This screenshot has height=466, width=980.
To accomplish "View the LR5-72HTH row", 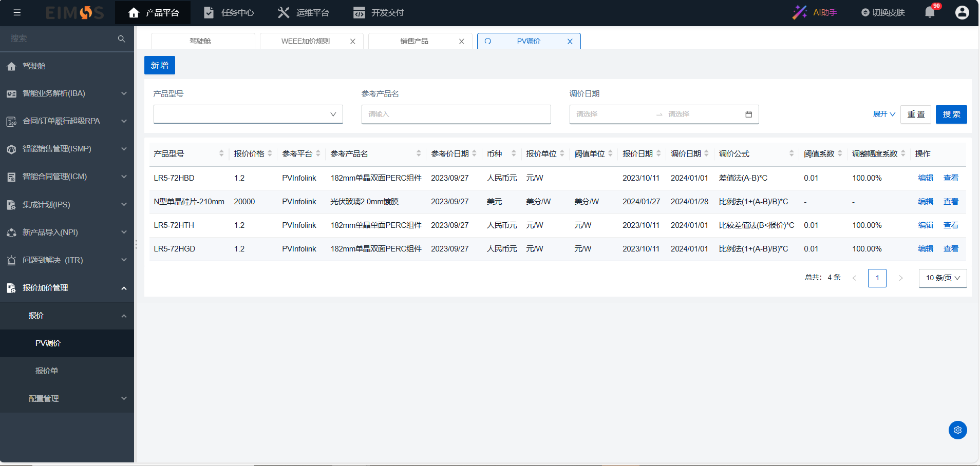I will click(x=951, y=225).
